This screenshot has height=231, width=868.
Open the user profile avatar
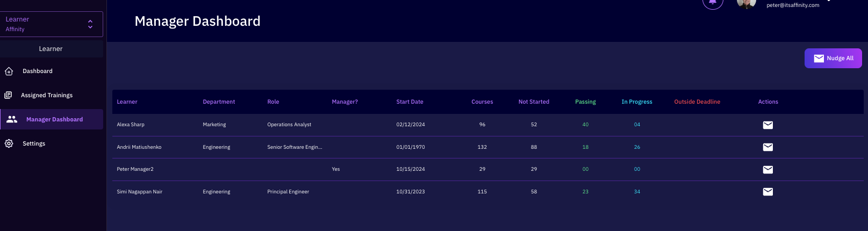(746, 3)
